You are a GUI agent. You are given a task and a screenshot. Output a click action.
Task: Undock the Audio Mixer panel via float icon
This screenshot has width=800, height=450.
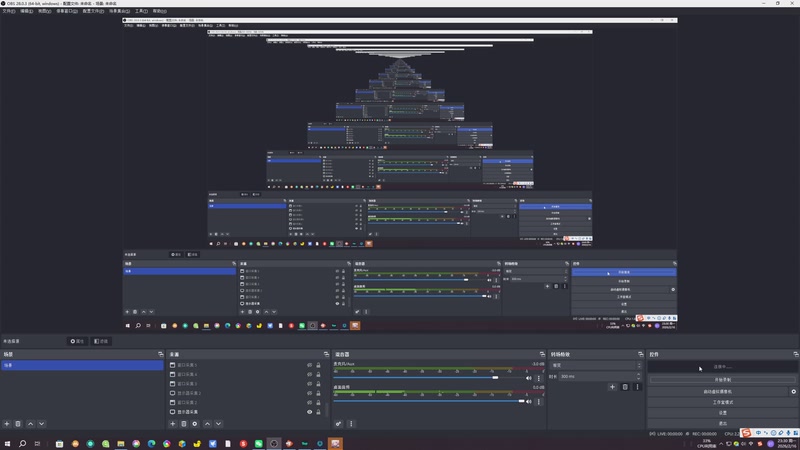[x=542, y=354]
